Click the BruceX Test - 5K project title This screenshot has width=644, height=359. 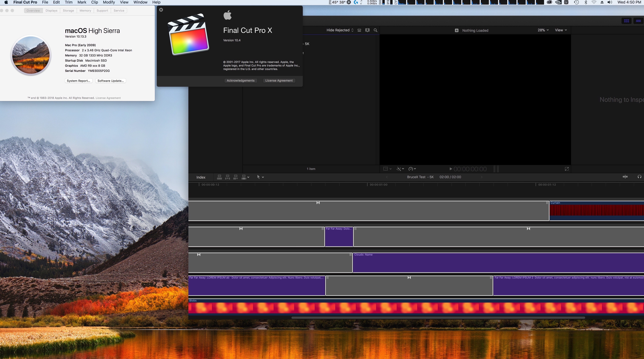[420, 177]
